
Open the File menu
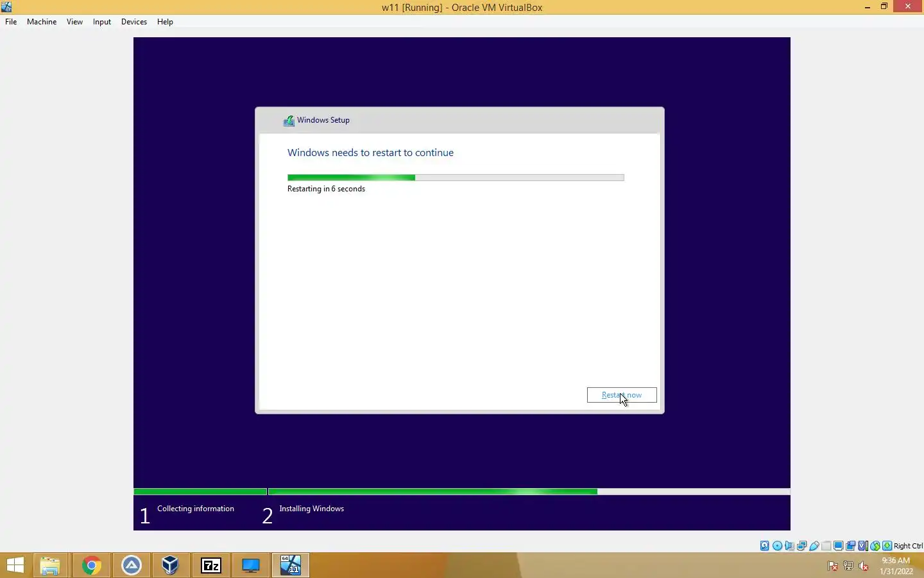click(x=11, y=21)
